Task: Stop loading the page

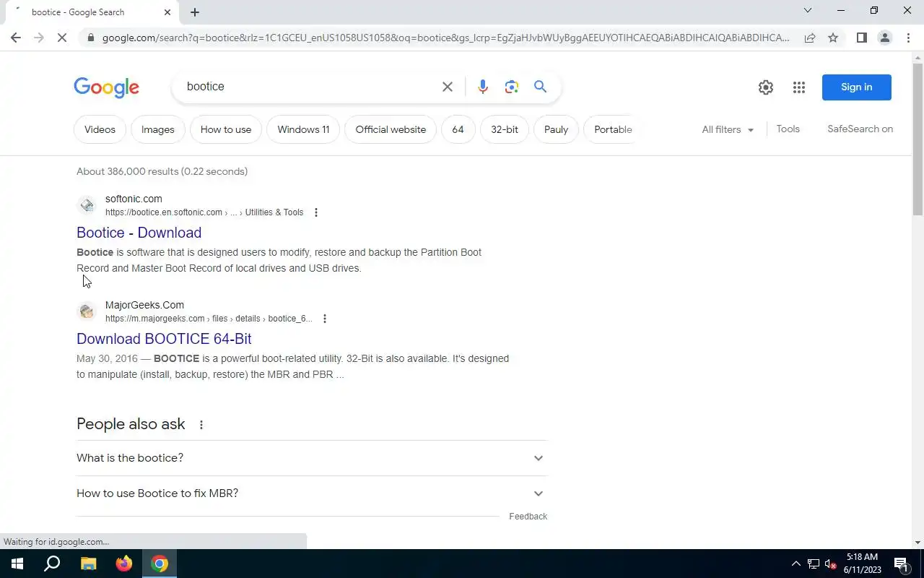Action: (62, 38)
